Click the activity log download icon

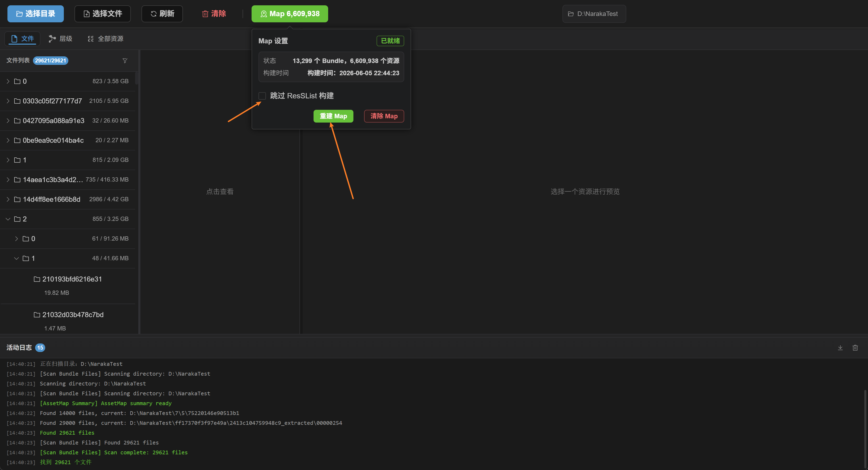point(840,348)
